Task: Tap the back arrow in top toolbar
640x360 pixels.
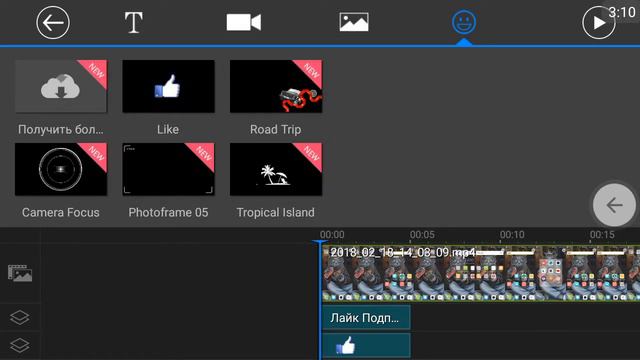Action: click(53, 22)
